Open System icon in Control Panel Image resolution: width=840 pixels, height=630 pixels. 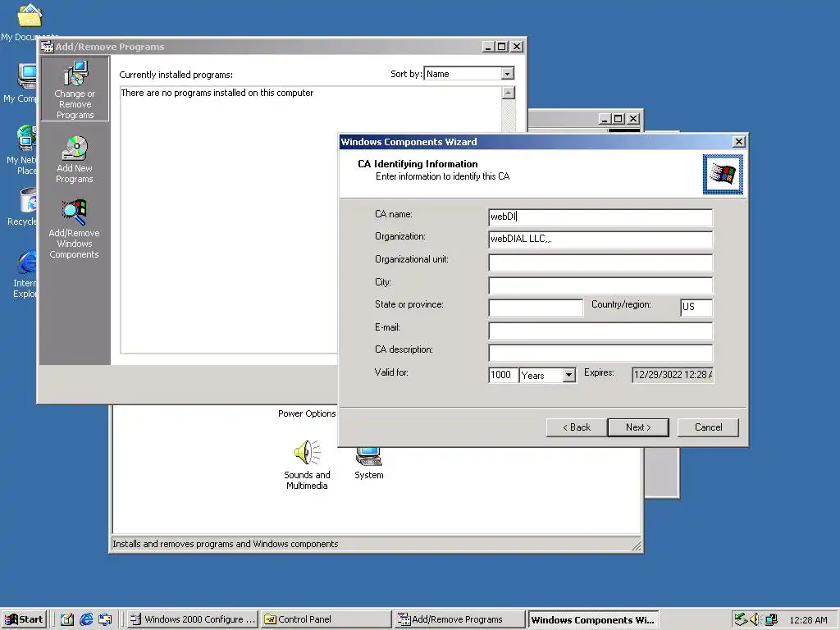[x=368, y=464]
